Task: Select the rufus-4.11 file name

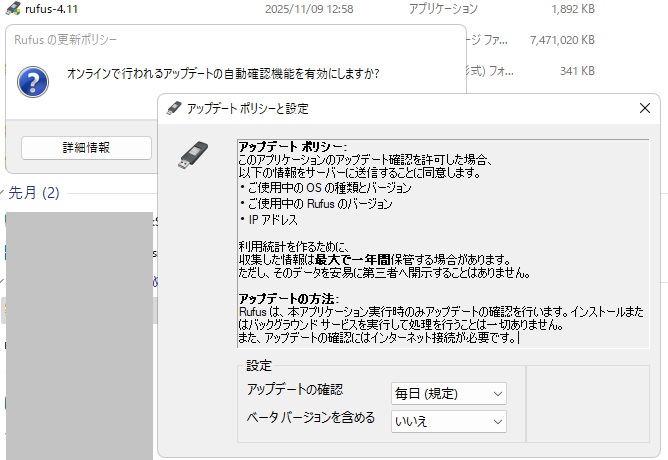Action: pos(53,9)
